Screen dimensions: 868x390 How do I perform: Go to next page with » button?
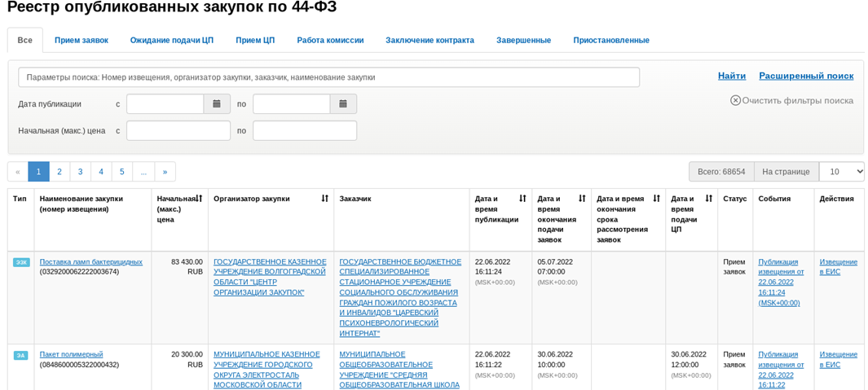(165, 172)
